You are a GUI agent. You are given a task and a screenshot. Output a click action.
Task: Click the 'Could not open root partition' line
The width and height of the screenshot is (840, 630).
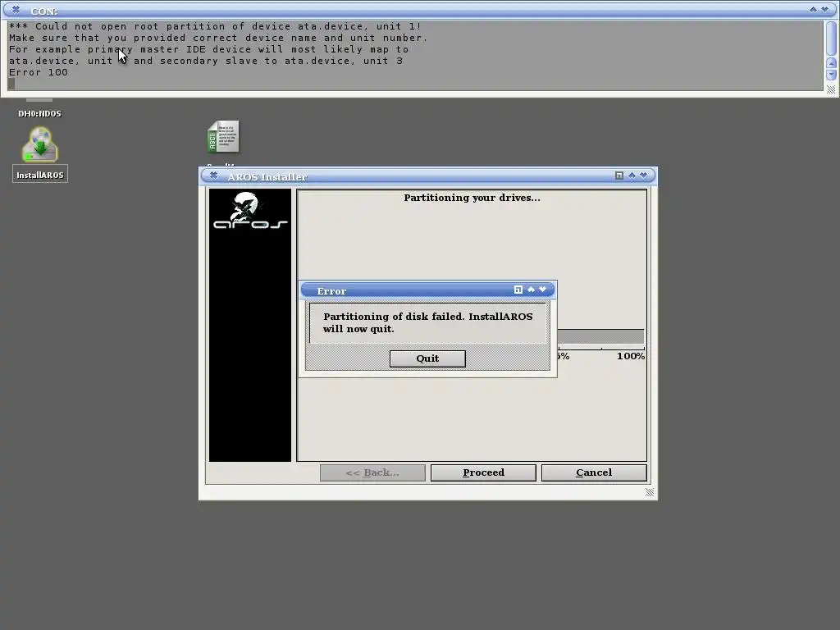(x=216, y=26)
